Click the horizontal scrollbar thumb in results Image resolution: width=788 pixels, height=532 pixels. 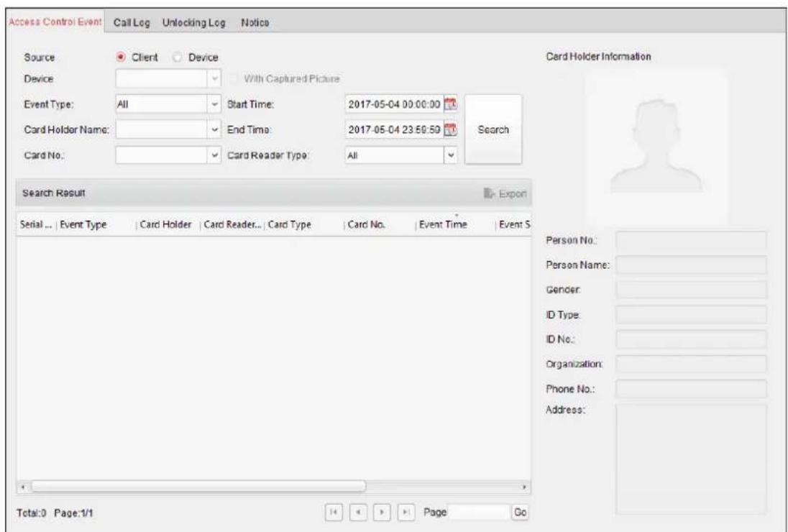pyautogui.click(x=198, y=486)
